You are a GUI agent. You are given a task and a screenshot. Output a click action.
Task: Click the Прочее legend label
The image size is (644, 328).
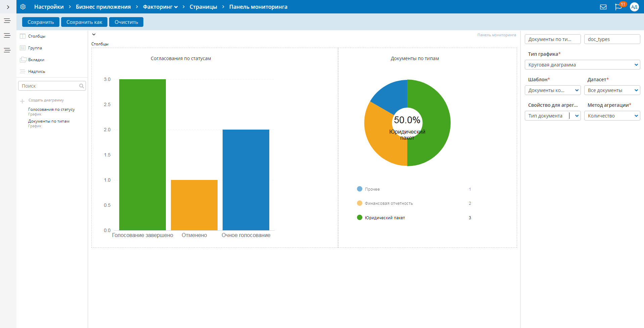tap(372, 189)
